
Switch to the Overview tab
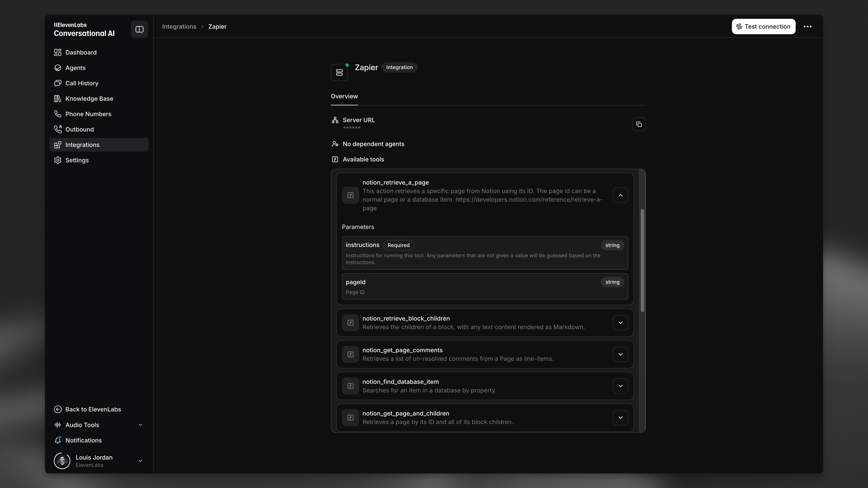click(x=344, y=96)
